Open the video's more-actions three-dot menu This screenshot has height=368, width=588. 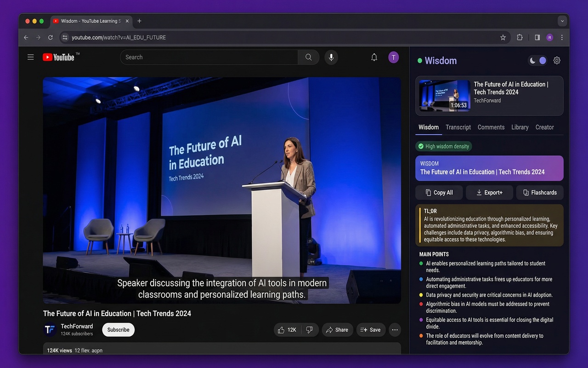tap(395, 330)
